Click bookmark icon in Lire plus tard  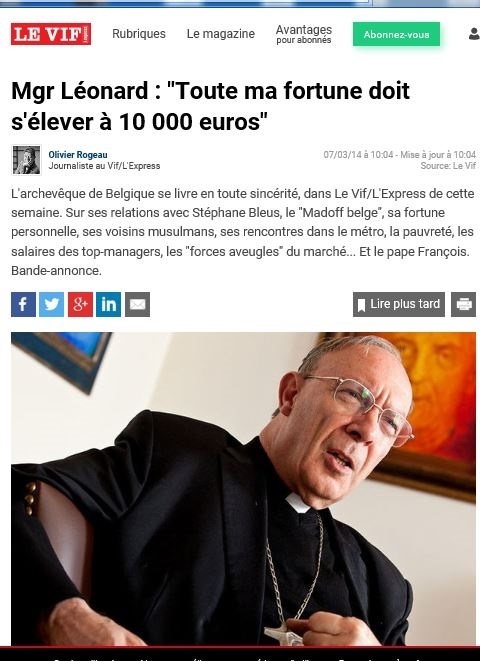click(x=361, y=305)
